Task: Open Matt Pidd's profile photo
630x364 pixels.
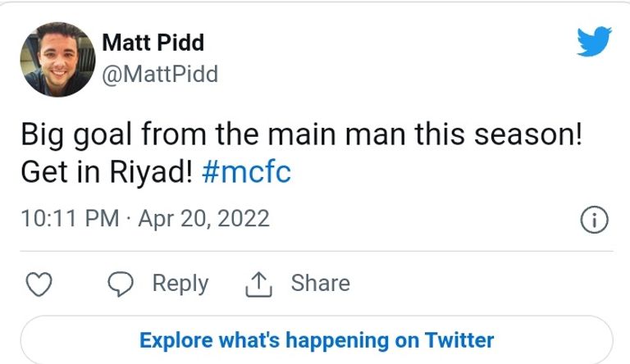Action: [x=57, y=59]
